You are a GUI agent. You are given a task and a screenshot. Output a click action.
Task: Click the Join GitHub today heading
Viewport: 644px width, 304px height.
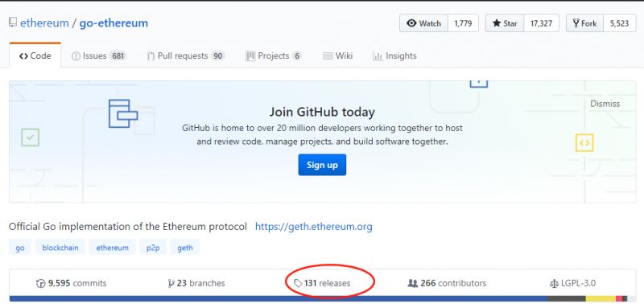coord(322,112)
